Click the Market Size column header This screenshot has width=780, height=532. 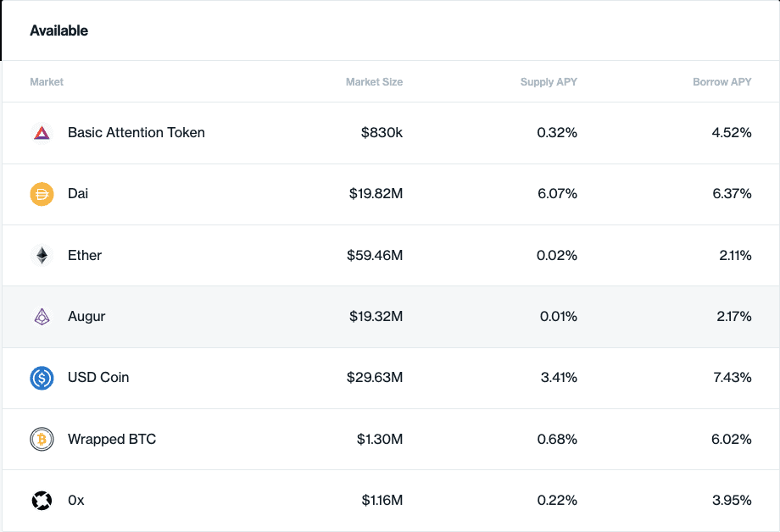pyautogui.click(x=374, y=82)
